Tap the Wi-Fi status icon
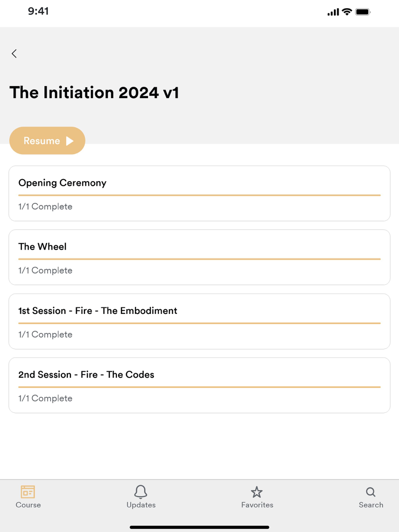The image size is (399, 532). [x=347, y=12]
